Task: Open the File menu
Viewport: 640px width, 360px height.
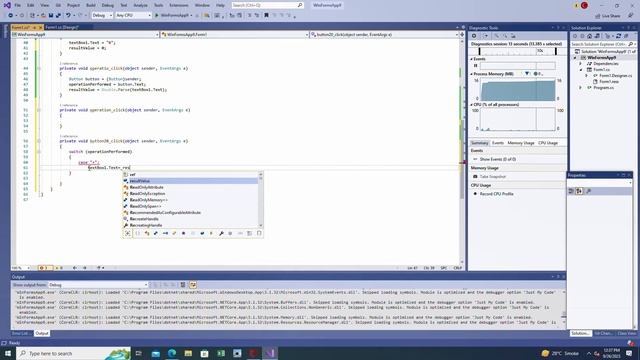Action: pos(18,5)
